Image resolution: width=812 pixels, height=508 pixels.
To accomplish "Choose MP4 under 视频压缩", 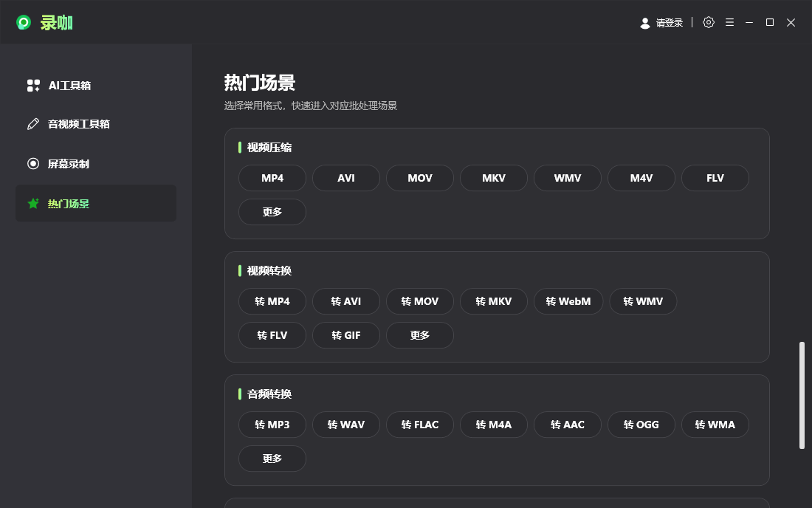I will [272, 178].
